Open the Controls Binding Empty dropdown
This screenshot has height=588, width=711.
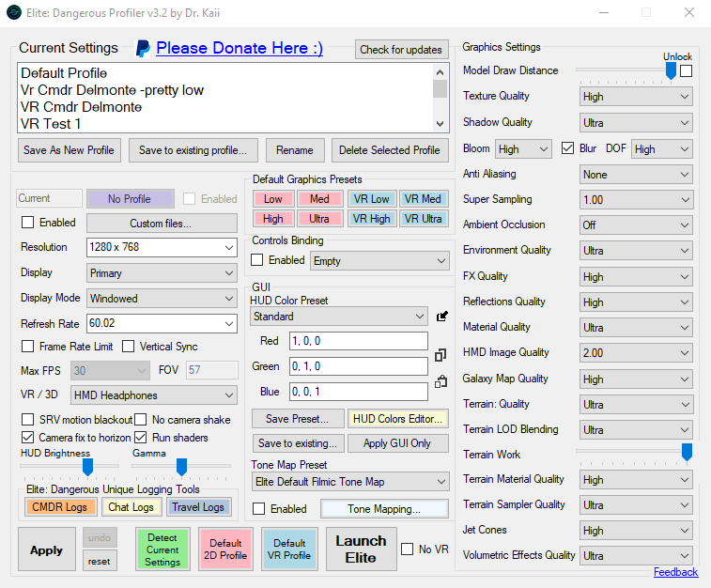tap(379, 261)
